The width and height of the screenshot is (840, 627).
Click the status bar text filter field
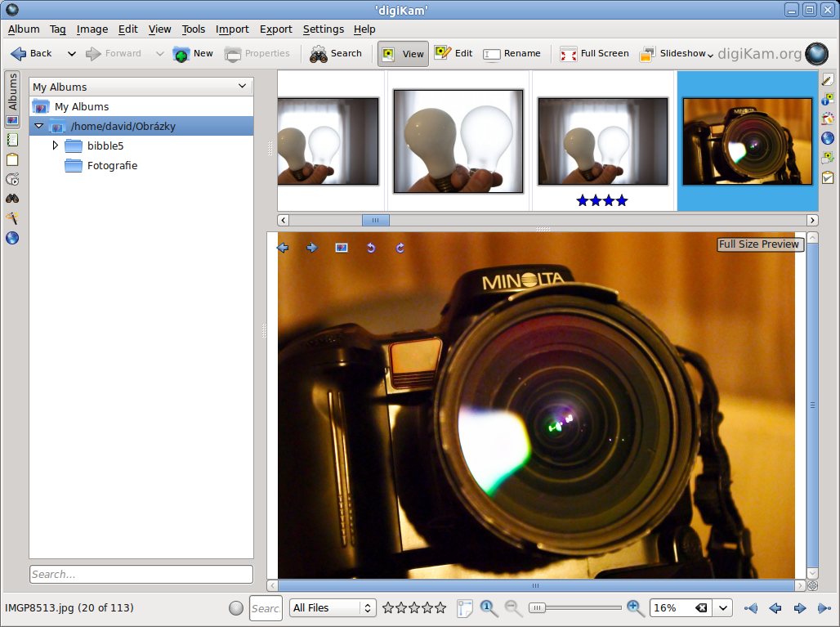click(x=266, y=607)
